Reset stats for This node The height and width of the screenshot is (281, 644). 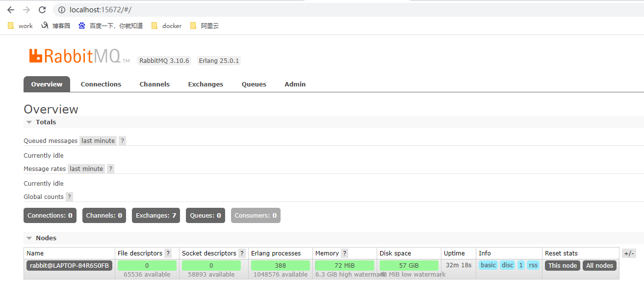click(x=563, y=266)
